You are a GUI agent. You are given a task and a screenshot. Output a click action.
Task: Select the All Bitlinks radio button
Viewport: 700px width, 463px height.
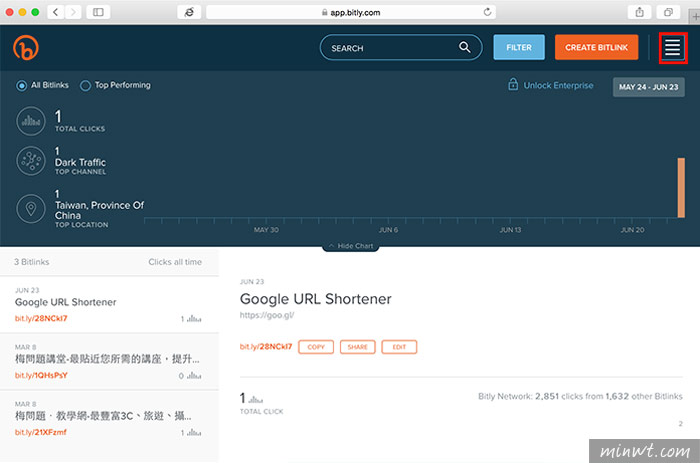pos(21,85)
